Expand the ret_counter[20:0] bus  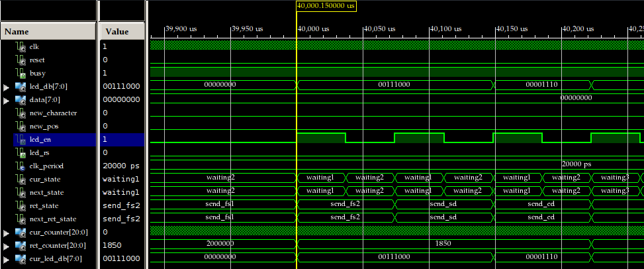[x=7, y=245]
